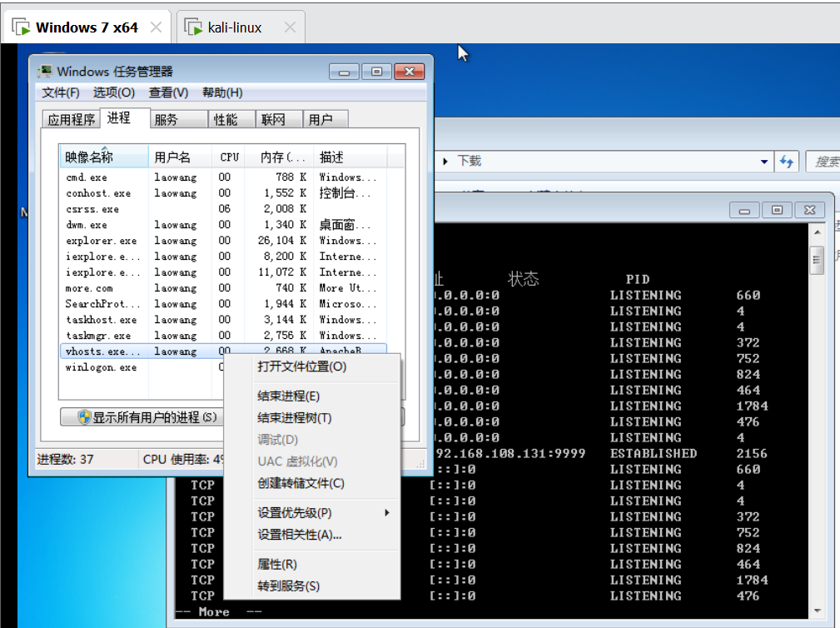840x628 pixels.
Task: Click the kali-linux VM tab icon
Action: pos(193,27)
